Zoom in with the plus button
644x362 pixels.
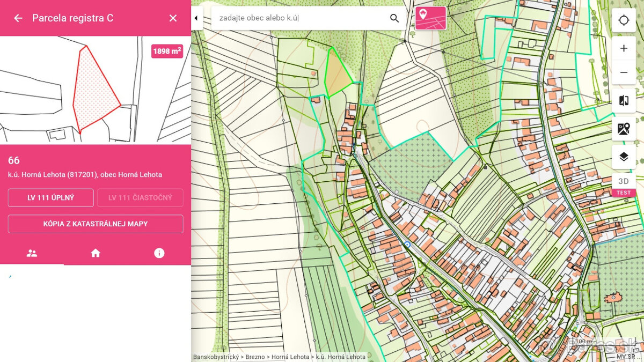(624, 49)
